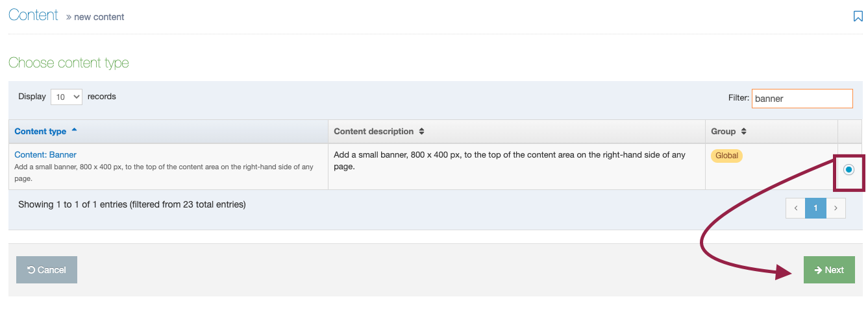Viewport: 868px width, 310px height.
Task: Select the Content: Banner radio button
Action: click(849, 169)
